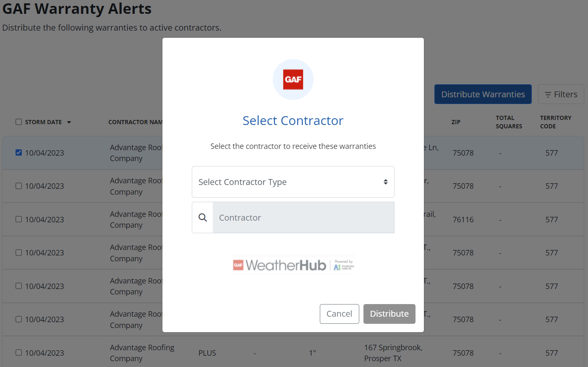588x367 pixels.
Task: Click 'Advantage Roofing Company' in the last row
Action: 142,353
